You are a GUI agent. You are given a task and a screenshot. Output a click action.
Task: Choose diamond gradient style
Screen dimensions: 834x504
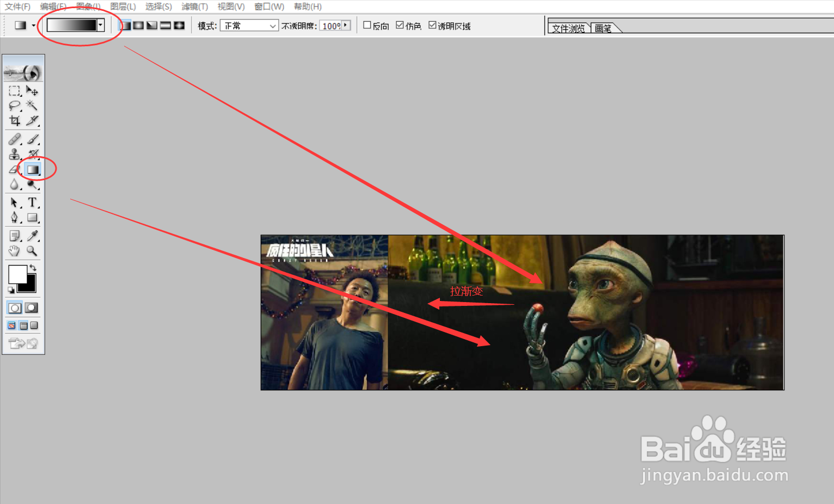point(179,26)
